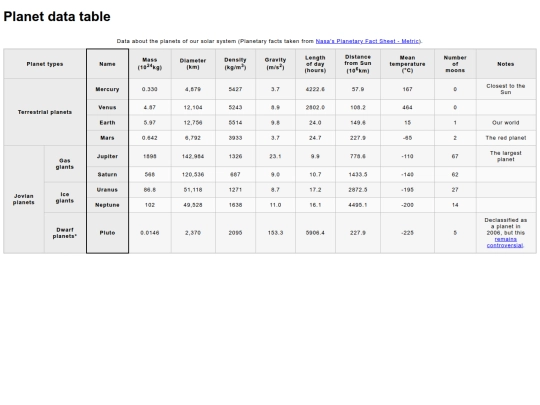Click the 'Gravity' column header
Viewport: 540px width, 405px height.
click(x=275, y=64)
